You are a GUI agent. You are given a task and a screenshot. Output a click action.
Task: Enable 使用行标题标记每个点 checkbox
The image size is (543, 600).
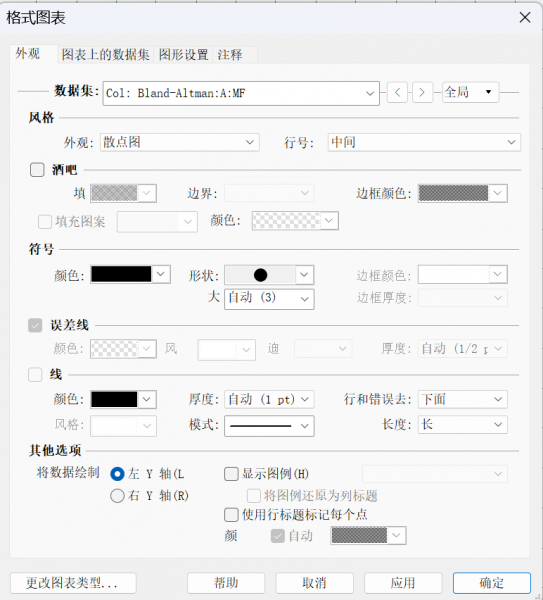coord(231,515)
